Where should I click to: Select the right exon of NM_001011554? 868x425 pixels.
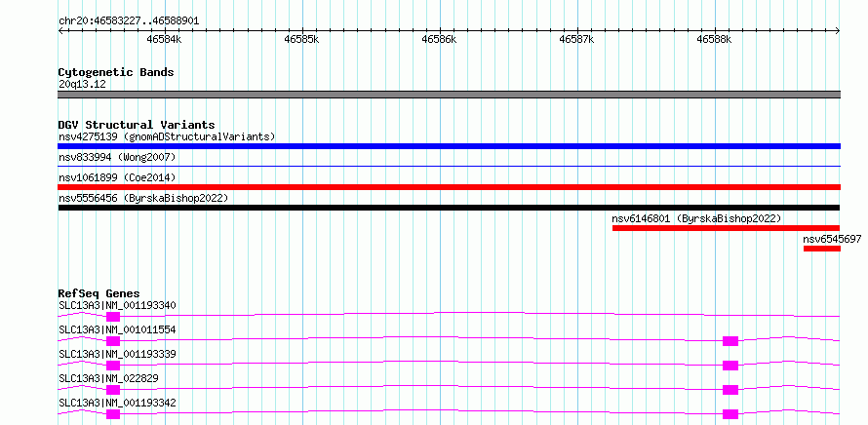pyautogui.click(x=730, y=341)
